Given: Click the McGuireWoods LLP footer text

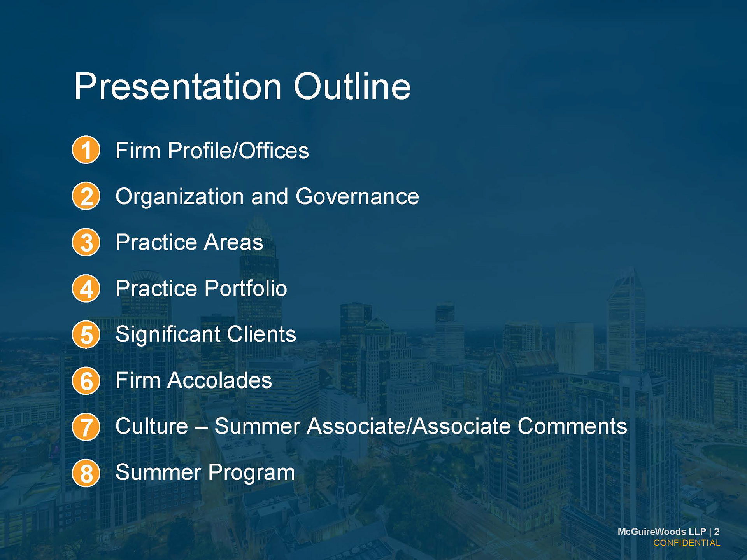Looking at the screenshot, I should tap(661, 532).
